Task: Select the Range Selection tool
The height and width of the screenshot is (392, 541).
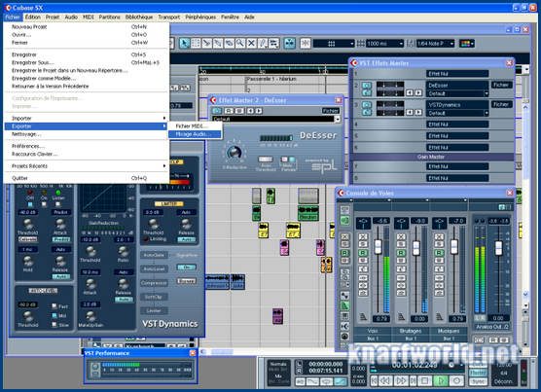Action: (196, 44)
